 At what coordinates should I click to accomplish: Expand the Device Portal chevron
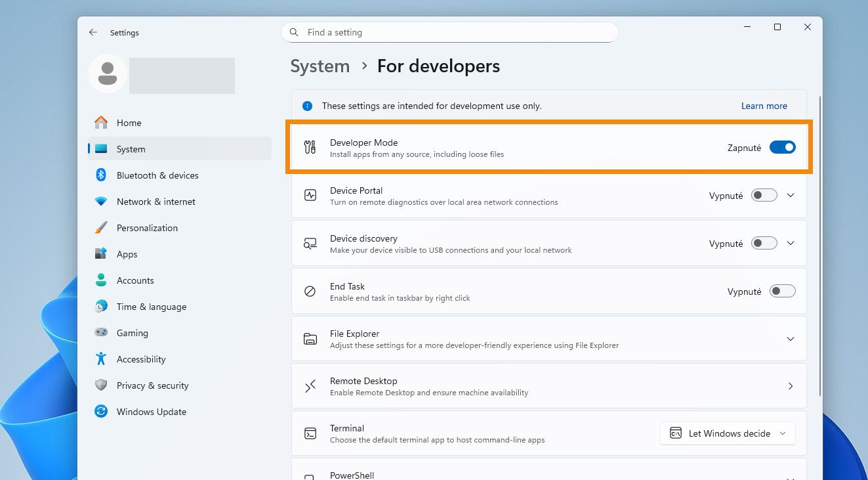pyautogui.click(x=791, y=196)
